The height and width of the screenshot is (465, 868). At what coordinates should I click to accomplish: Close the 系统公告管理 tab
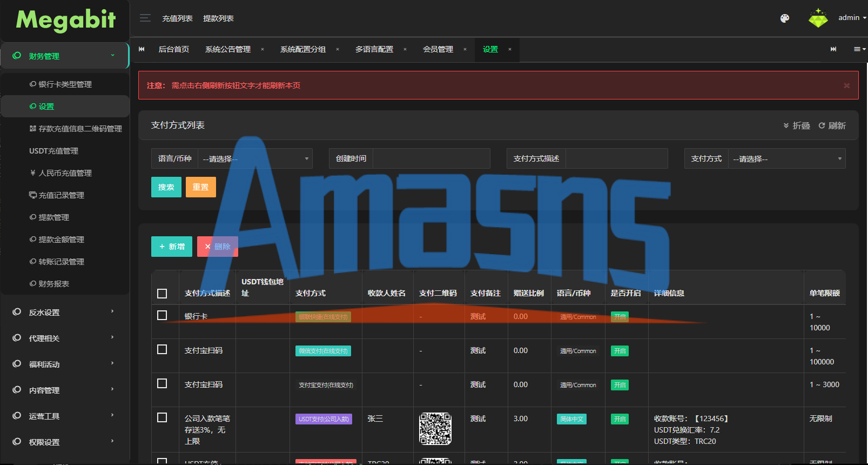click(263, 49)
